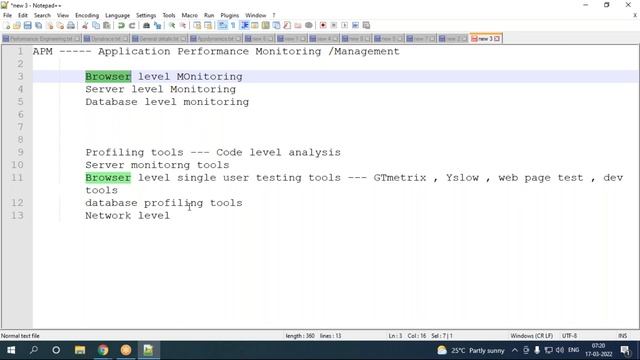Toggle Word Wrap in the toolbar
The image size is (640, 360).
pos(222,25)
